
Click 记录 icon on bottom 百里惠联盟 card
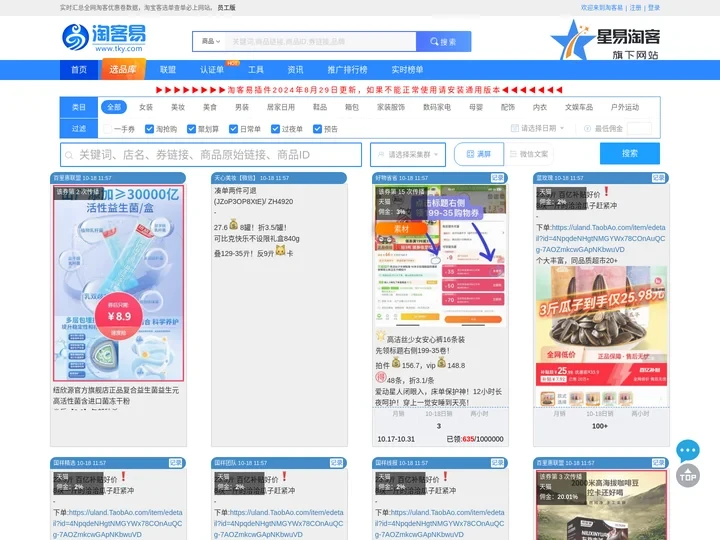[x=658, y=463]
